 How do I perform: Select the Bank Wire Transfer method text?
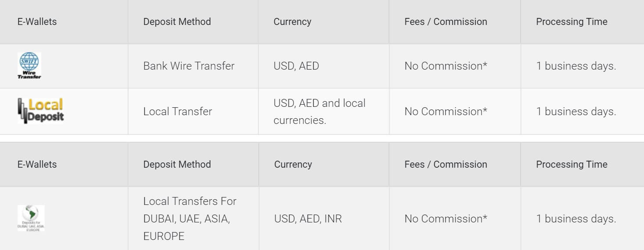[189, 66]
